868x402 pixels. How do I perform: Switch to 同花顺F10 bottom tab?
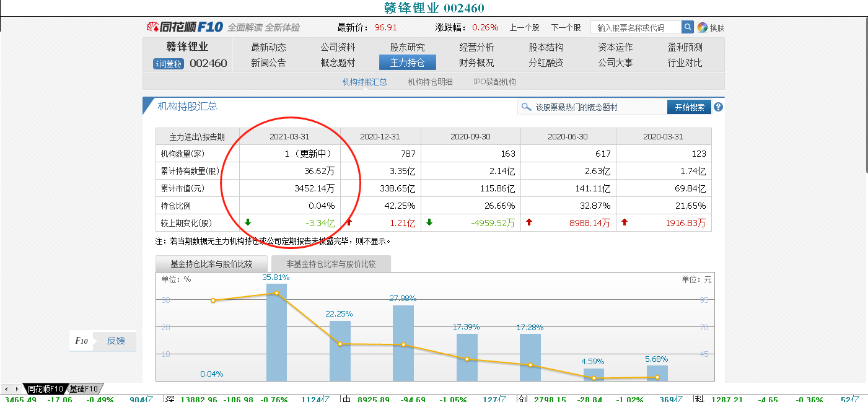[45, 389]
